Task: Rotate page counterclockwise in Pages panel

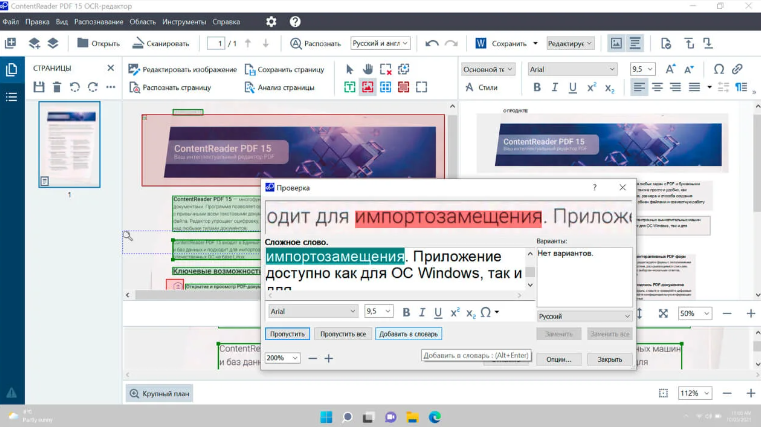Action: click(x=75, y=87)
